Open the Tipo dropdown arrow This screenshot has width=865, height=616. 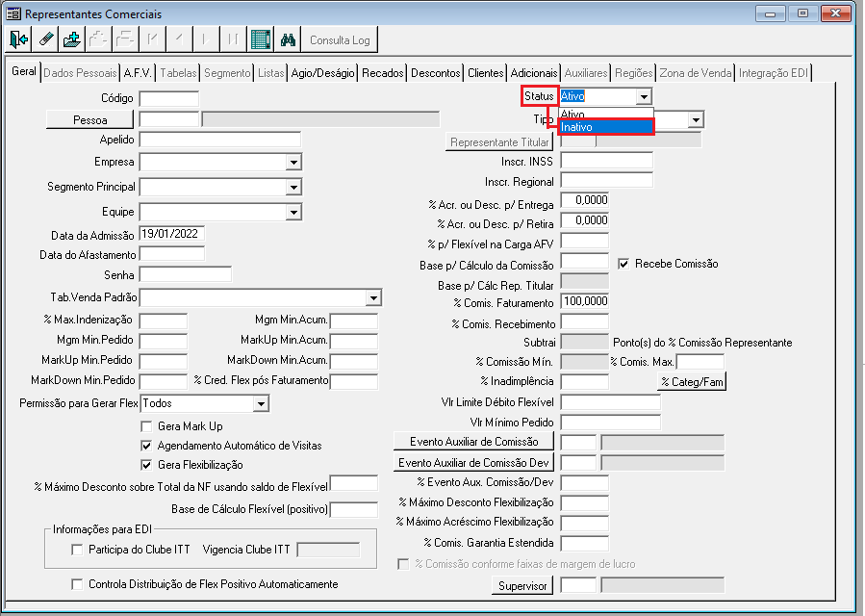697,119
